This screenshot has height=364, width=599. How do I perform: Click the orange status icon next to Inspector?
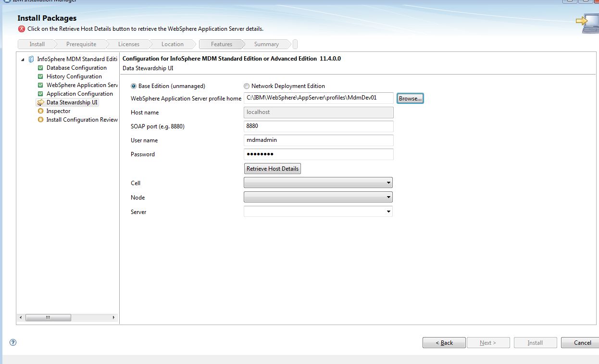tap(40, 111)
